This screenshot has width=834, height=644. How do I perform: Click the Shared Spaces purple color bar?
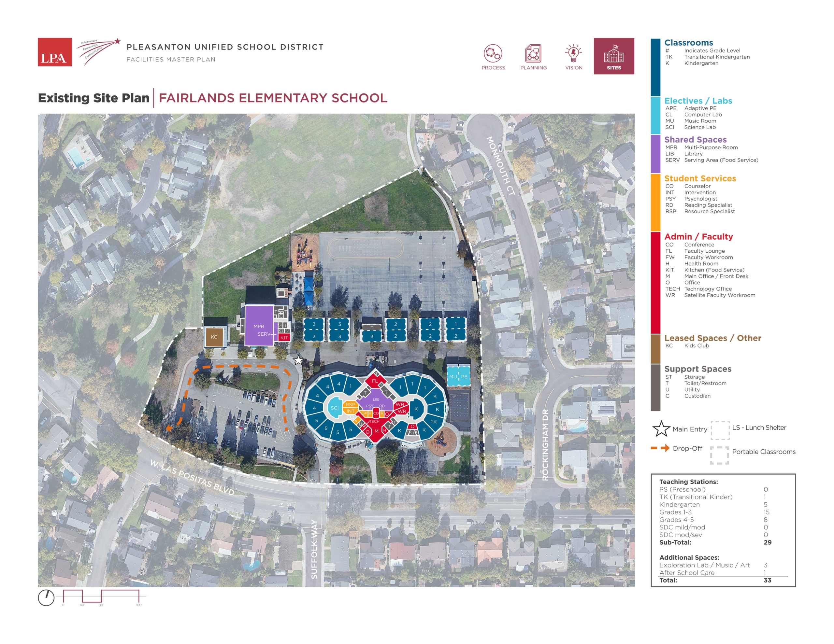tap(655, 154)
